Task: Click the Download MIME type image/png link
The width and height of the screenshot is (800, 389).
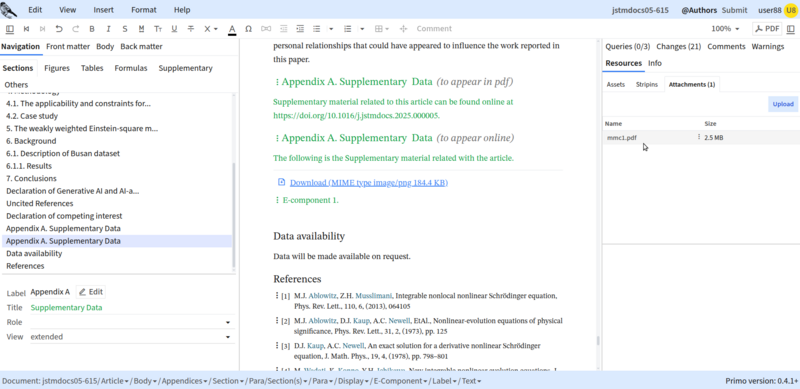Action: [369, 183]
